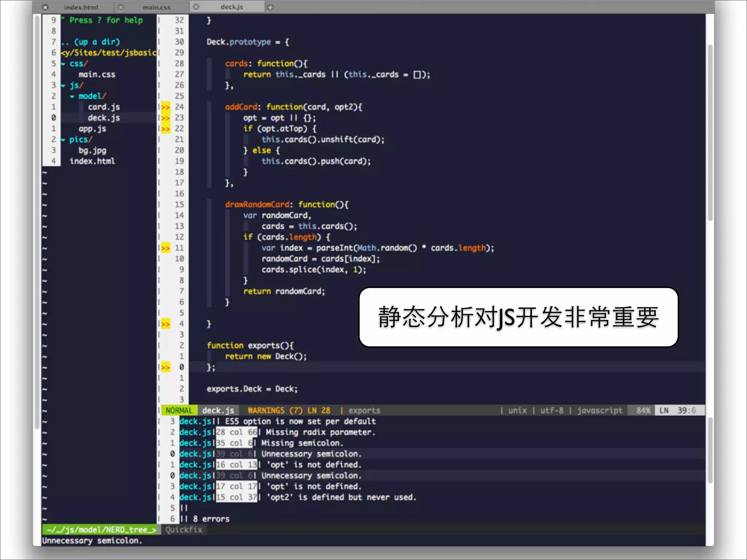Open index.html in file tree
This screenshot has width=747, height=560.
(92, 161)
